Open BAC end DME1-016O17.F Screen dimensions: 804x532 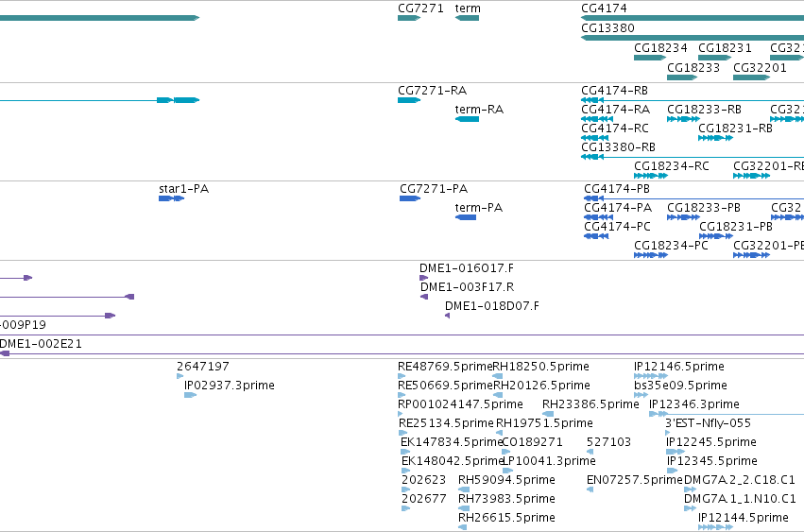[423, 278]
